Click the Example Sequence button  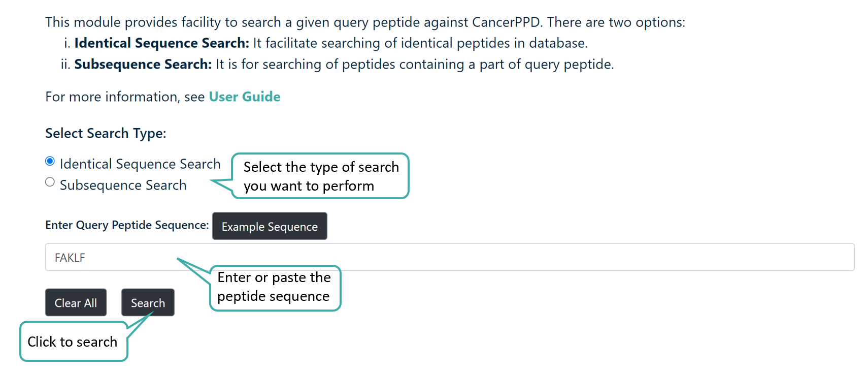point(270,226)
